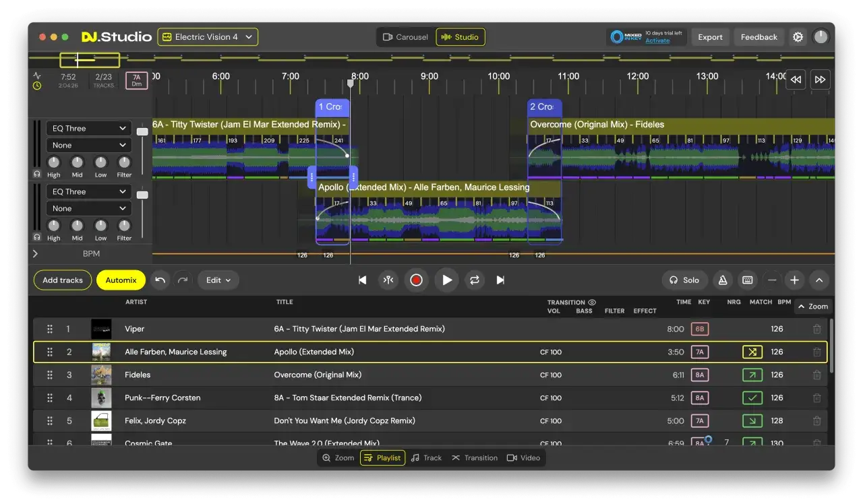The height and width of the screenshot is (504, 863).
Task: Run Automix
Action: coord(121,280)
